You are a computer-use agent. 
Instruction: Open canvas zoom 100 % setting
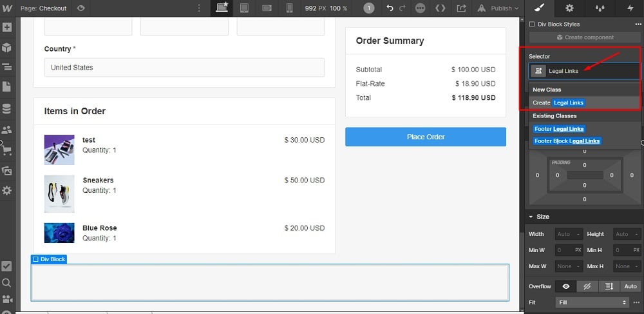pos(339,8)
